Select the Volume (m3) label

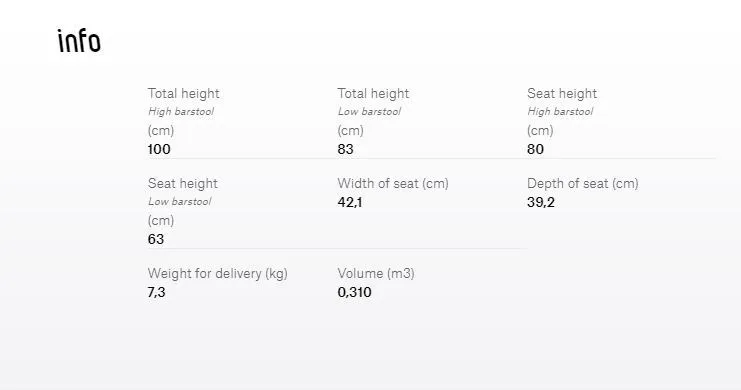376,273
